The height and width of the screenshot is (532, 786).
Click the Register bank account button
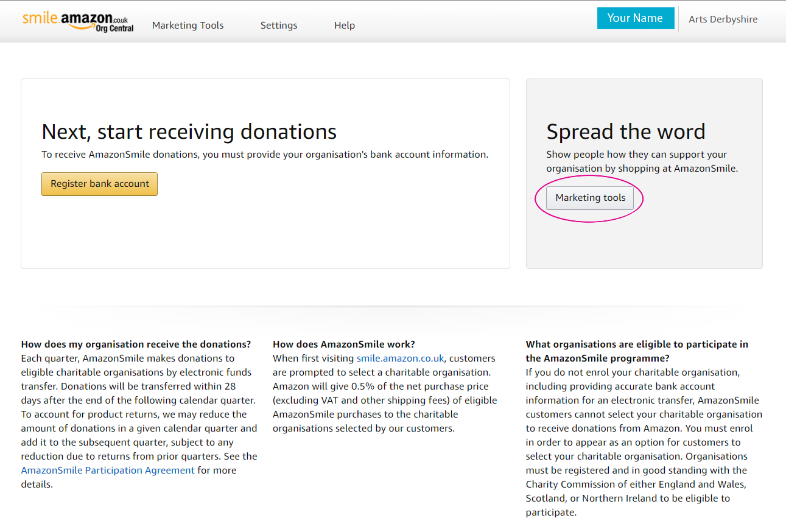tap(99, 184)
